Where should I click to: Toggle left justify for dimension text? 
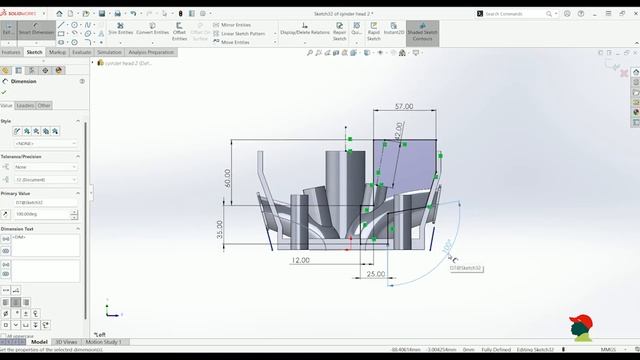pos(5,302)
